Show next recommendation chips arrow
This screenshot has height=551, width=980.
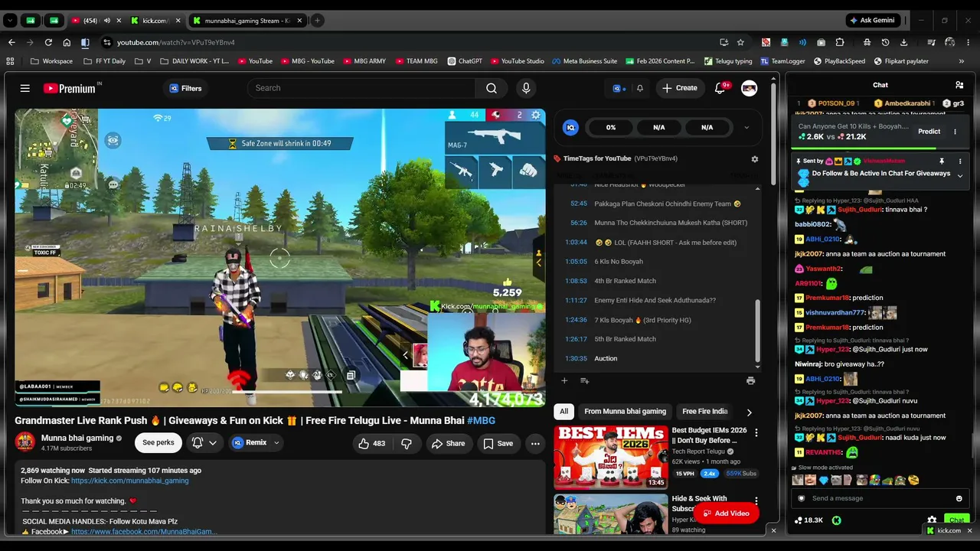pos(749,412)
